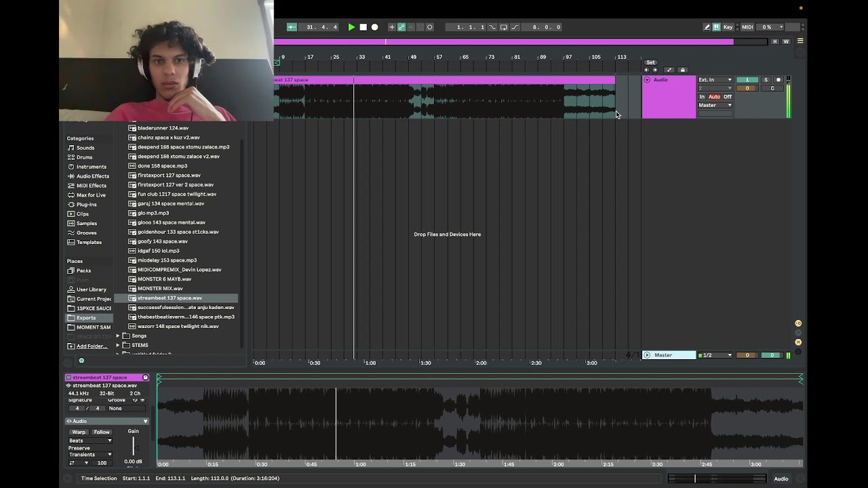
Task: Open the Ext. In input type dropdown
Action: click(x=715, y=80)
